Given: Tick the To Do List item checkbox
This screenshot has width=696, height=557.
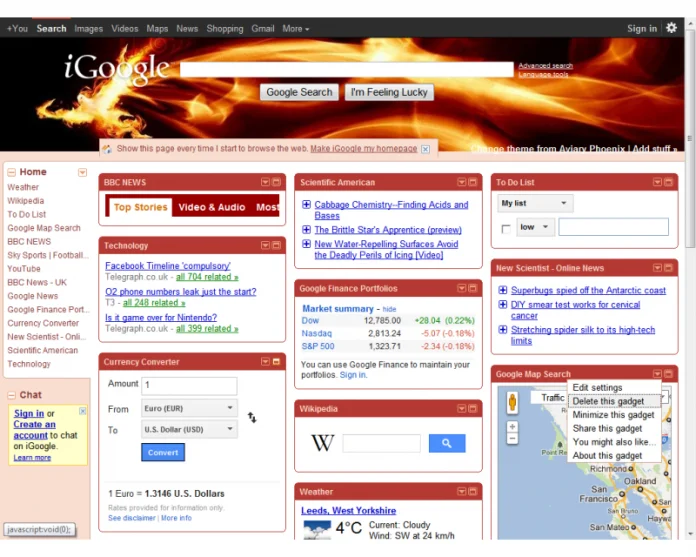Looking at the screenshot, I should pos(505,229).
